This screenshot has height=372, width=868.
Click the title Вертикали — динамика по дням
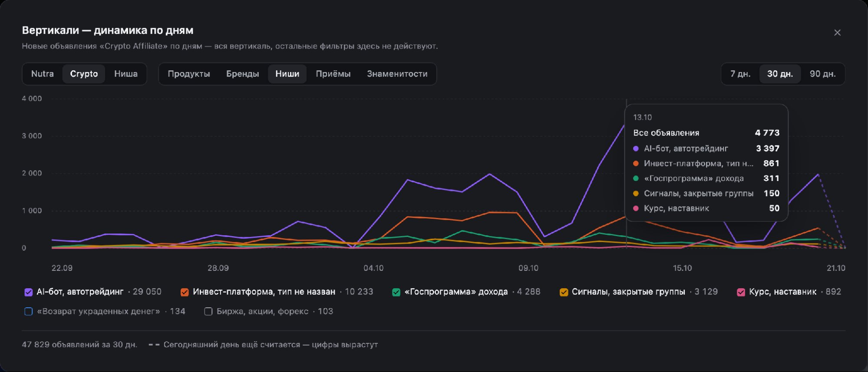(108, 30)
